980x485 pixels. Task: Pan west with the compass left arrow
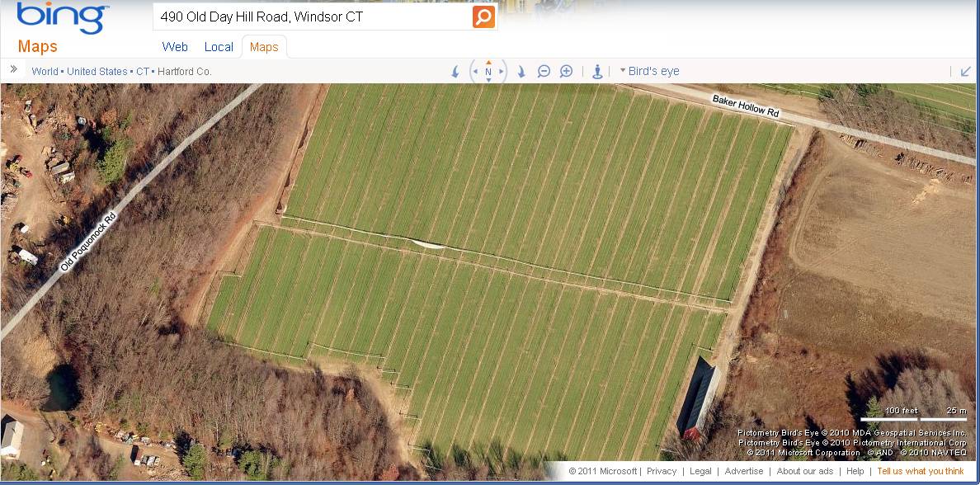point(475,71)
